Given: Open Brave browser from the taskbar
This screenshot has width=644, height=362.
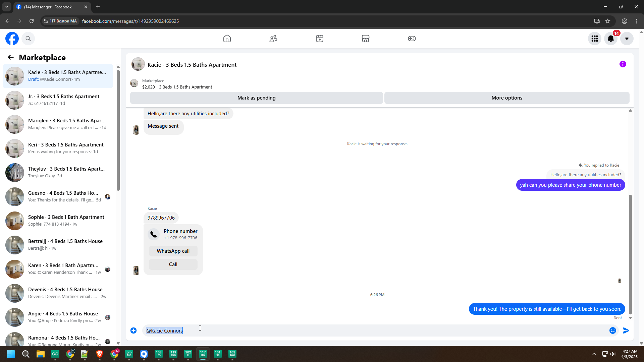Looking at the screenshot, I should (x=100, y=354).
